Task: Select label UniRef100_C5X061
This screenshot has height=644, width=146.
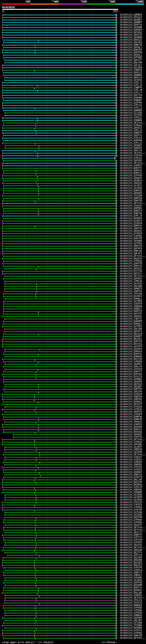Action: click(x=131, y=467)
